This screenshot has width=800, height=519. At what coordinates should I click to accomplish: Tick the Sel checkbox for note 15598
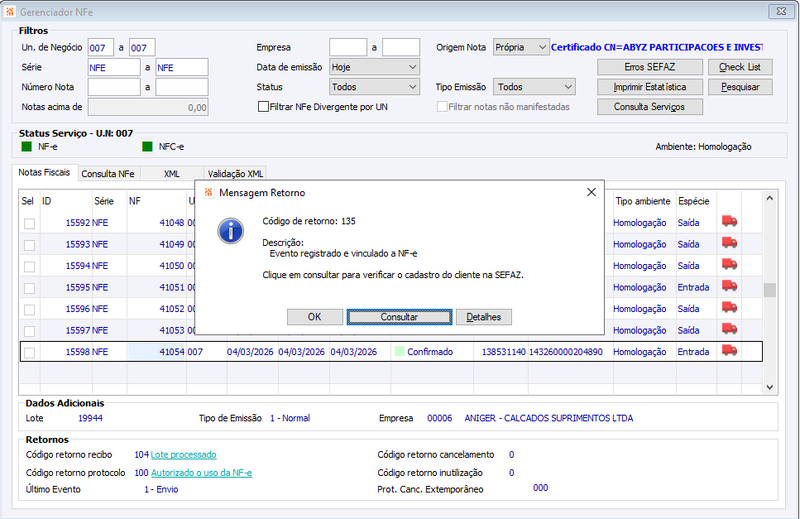click(x=30, y=353)
